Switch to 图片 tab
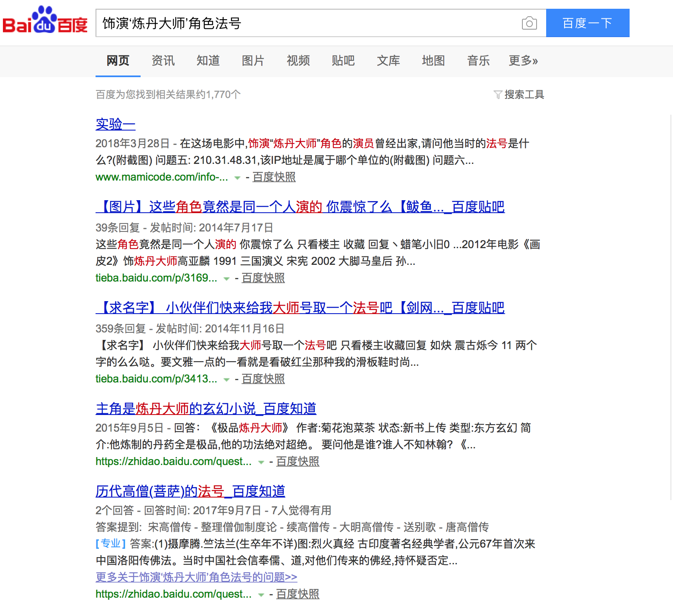Image resolution: width=673 pixels, height=616 pixels. 253,61
